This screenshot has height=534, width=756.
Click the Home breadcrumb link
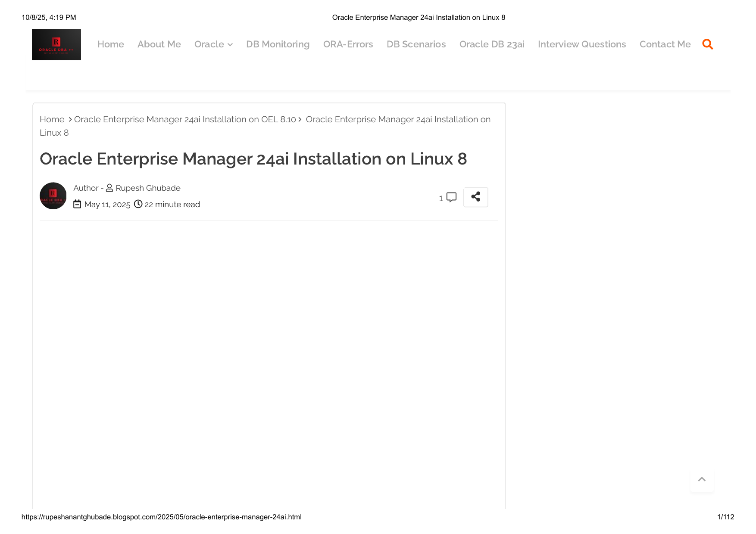[x=52, y=119]
